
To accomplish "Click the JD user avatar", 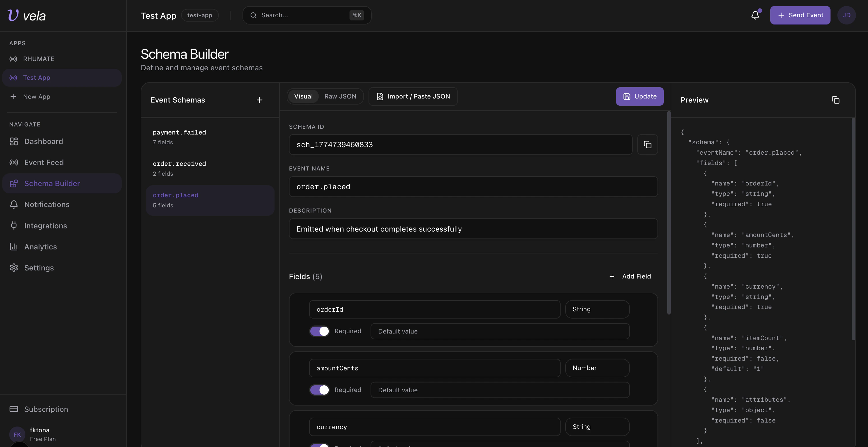I will 846,15.
